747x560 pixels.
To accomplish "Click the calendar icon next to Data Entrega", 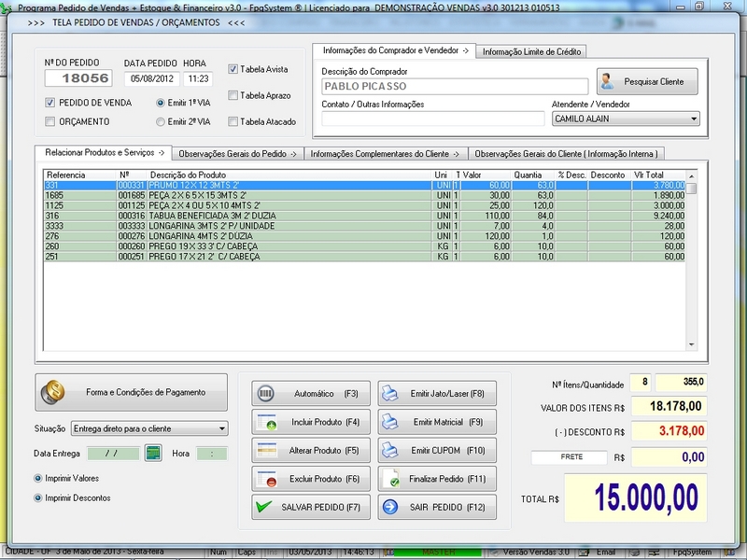I will click(x=153, y=454).
